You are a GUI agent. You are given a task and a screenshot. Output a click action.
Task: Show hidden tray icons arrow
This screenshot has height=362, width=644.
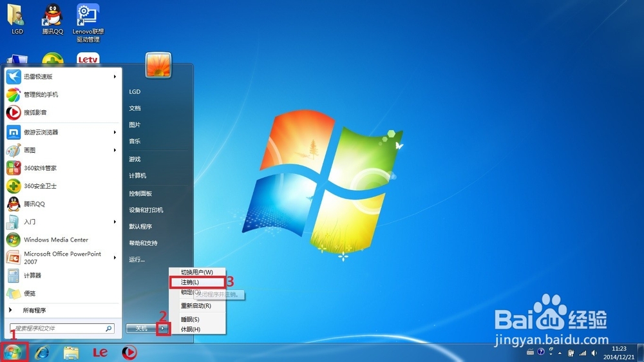[560, 353]
